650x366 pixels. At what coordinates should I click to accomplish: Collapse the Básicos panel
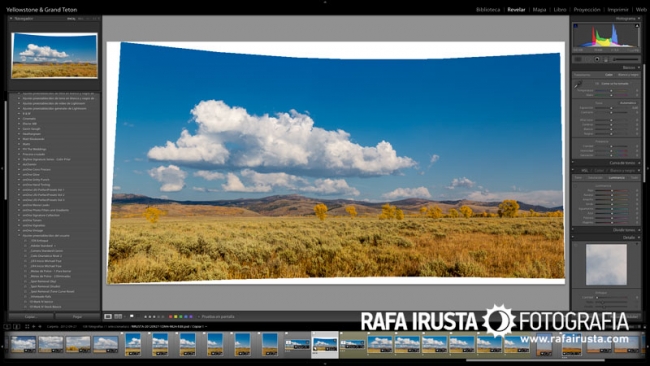click(639, 68)
